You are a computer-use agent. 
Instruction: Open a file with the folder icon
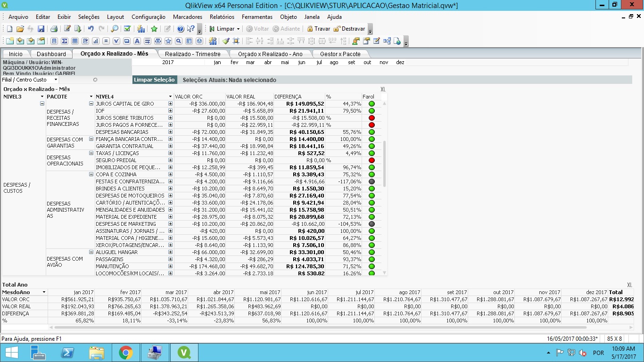tap(20, 29)
